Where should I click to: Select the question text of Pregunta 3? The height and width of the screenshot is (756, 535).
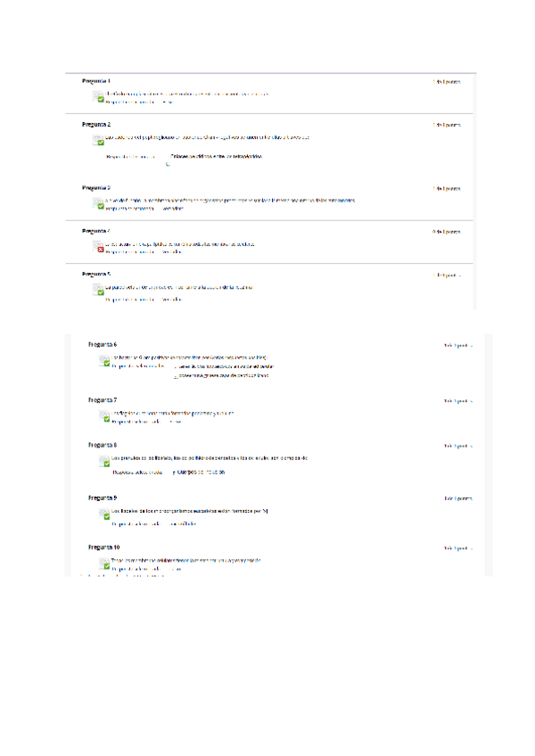click(x=230, y=200)
